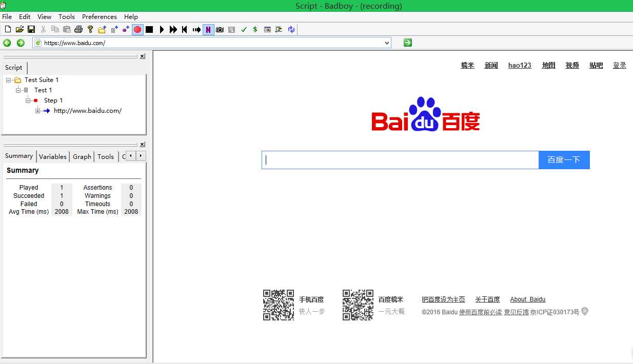Select the http://www.baidu.com/ request item
Screen dimensions: 633x364
click(x=88, y=111)
